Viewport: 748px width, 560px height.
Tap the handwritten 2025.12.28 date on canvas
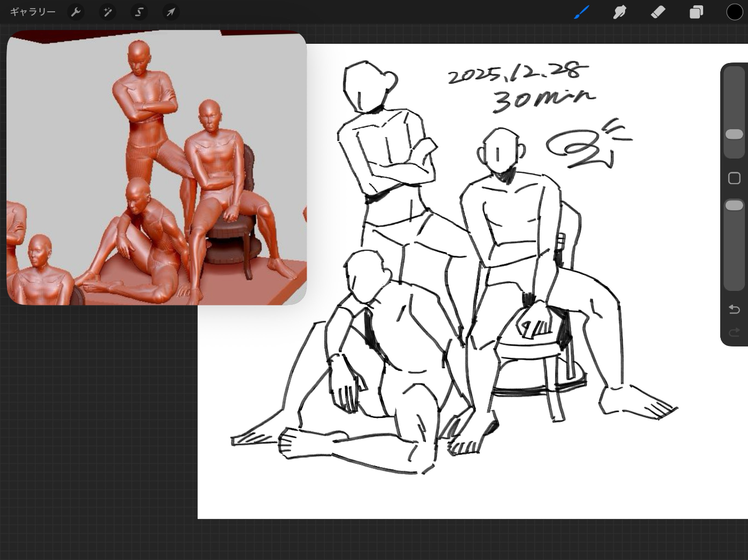[x=517, y=74]
